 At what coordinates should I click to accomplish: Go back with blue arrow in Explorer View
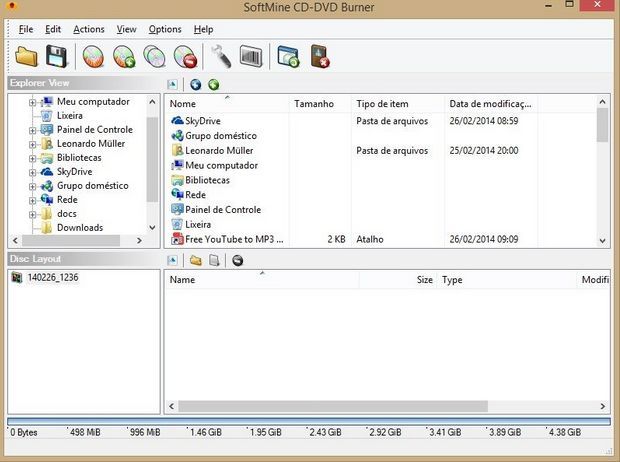pyautogui.click(x=195, y=84)
